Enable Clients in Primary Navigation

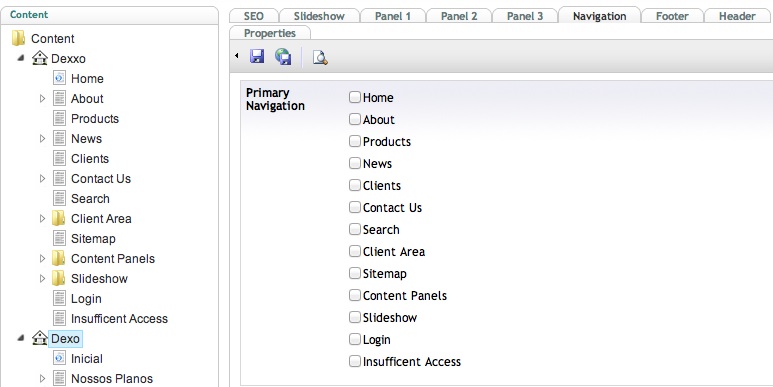(355, 185)
